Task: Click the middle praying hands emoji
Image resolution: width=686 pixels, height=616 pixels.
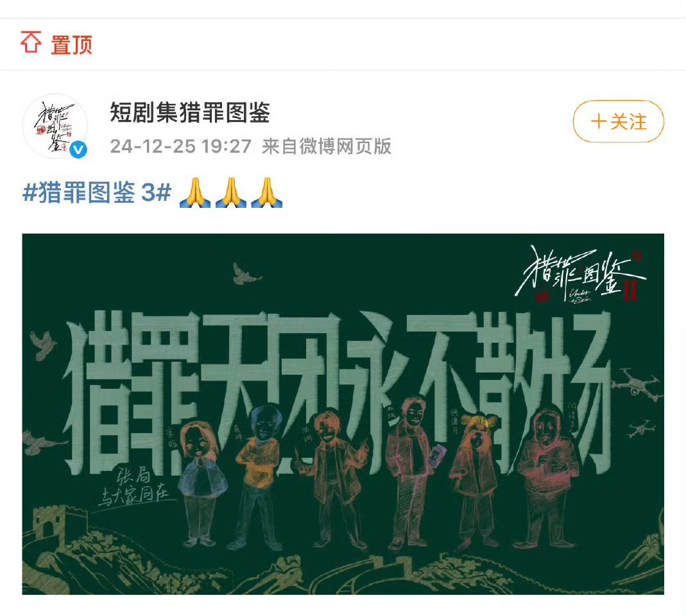Action: tap(231, 192)
